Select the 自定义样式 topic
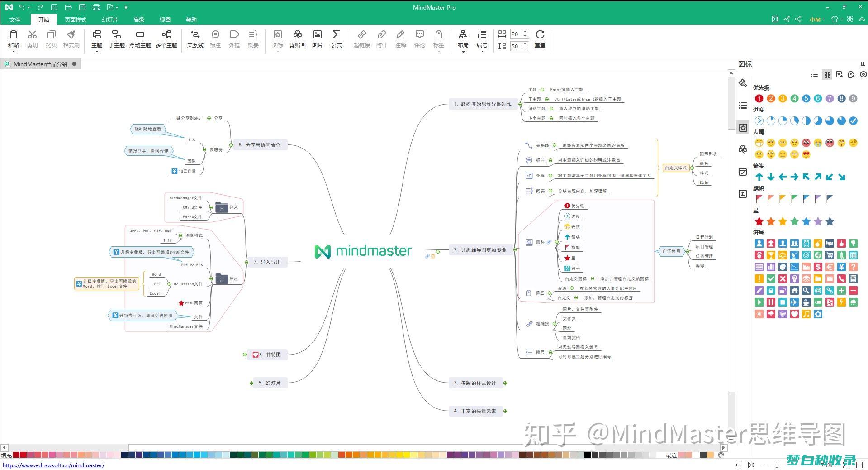Image resolution: width=868 pixels, height=470 pixels. (x=676, y=168)
